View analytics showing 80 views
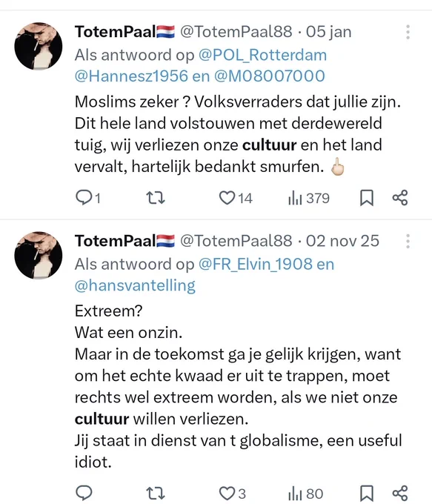Screen dimensions: 432x504 point(306,493)
